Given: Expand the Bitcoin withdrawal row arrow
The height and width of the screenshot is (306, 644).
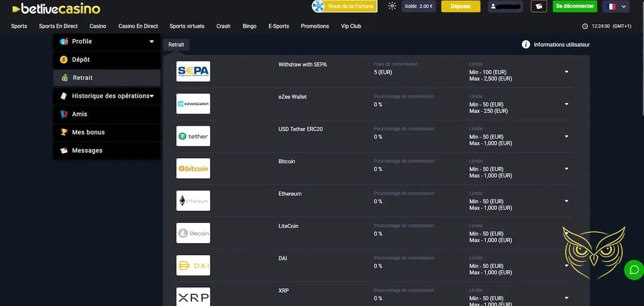Looking at the screenshot, I should point(567,169).
